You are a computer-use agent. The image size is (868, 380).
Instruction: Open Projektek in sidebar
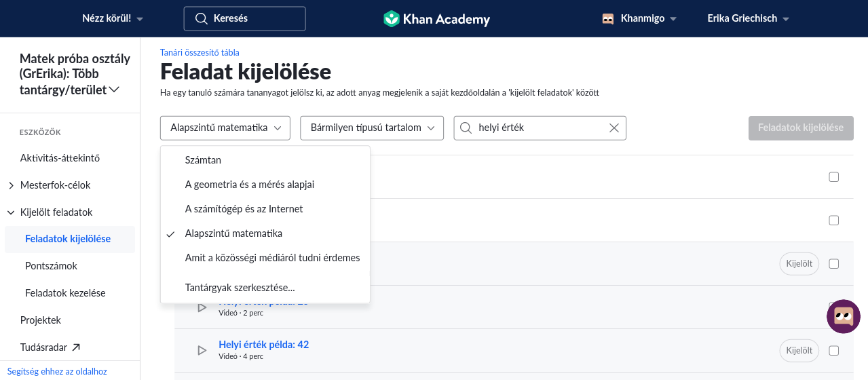coord(41,320)
